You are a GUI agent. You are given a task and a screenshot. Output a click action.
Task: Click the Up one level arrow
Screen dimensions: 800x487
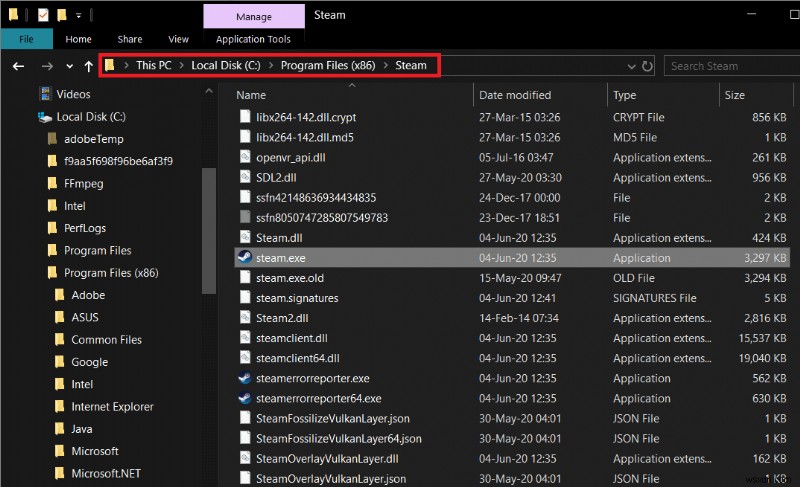89,66
